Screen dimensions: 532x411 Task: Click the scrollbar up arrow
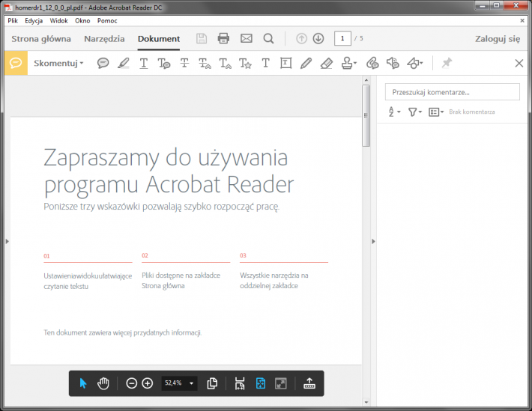pos(366,80)
